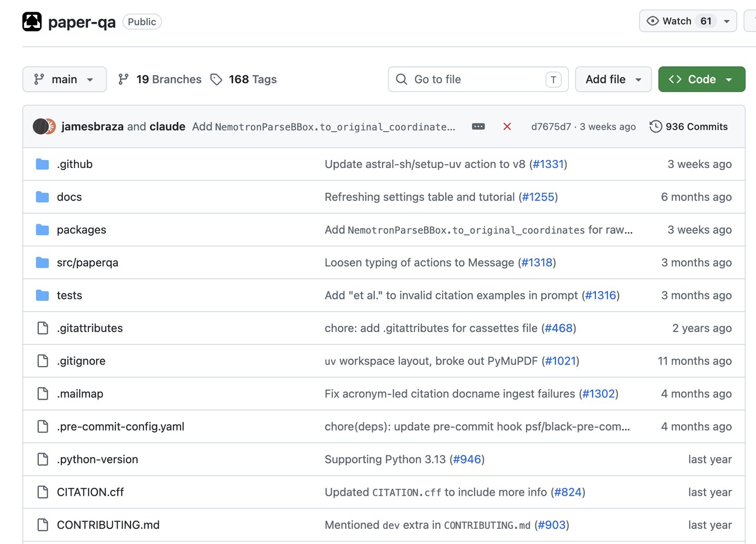Click the paper-qa repository avatar logo
This screenshot has width=756, height=544.
coord(32,22)
